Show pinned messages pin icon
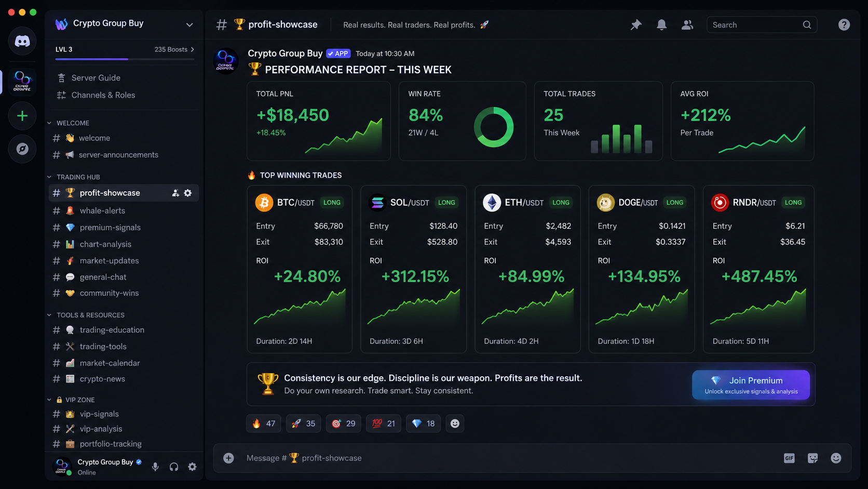This screenshot has height=489, width=868. click(636, 25)
